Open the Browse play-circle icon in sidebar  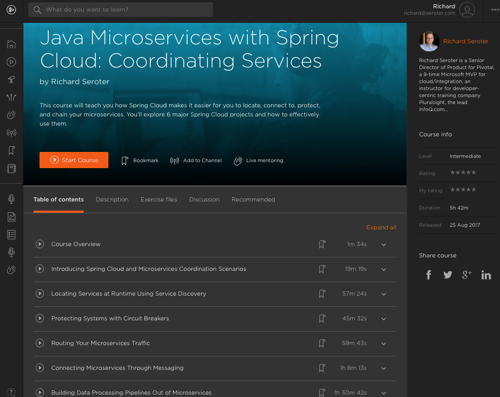11,62
